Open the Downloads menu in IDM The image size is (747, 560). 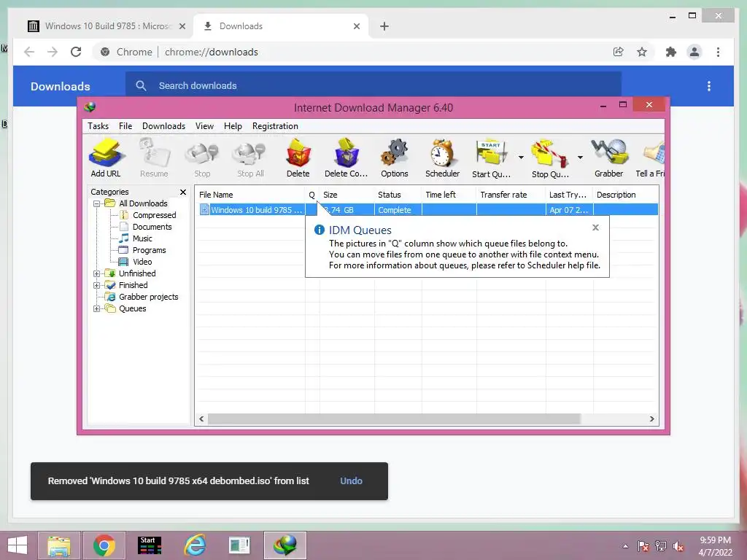[x=163, y=126]
